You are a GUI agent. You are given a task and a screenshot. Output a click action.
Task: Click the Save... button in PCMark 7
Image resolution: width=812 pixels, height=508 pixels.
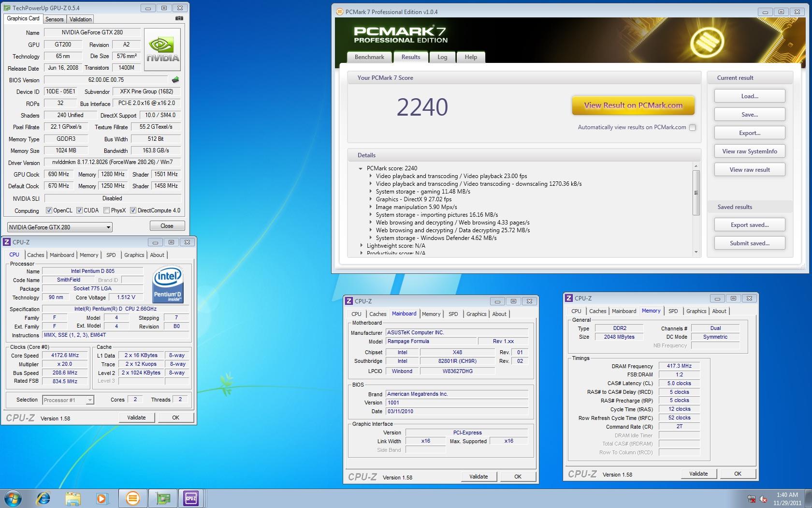pyautogui.click(x=750, y=115)
